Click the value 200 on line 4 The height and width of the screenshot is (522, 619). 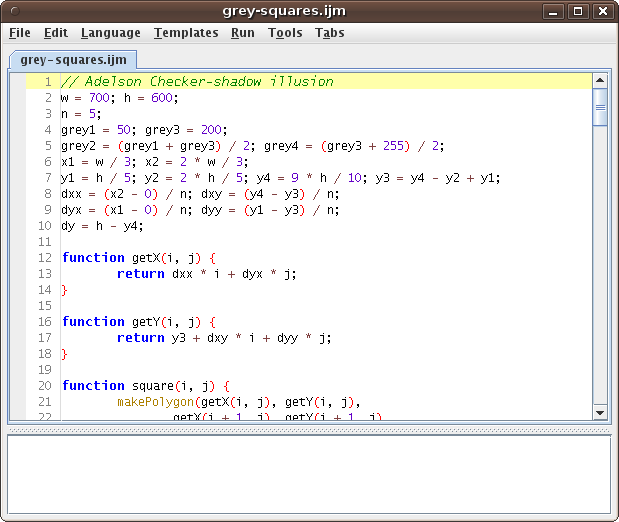tap(211, 130)
